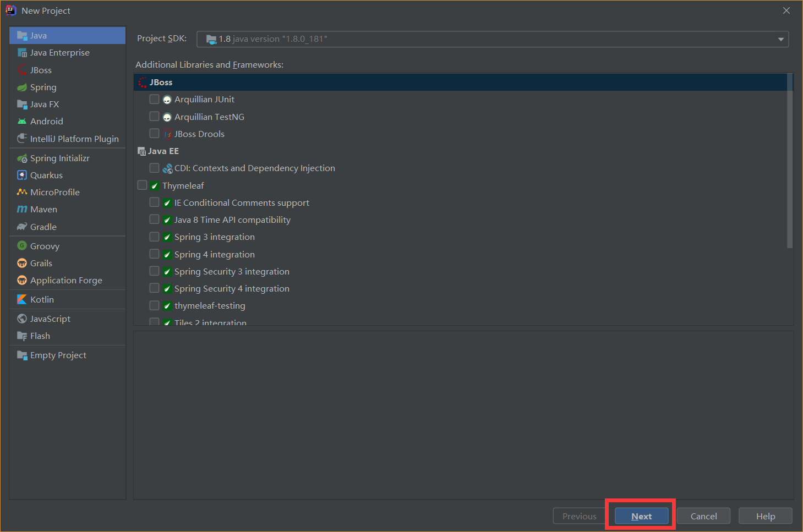Screen dimensions: 803x532
Task: Click the Next button
Action: tap(642, 516)
